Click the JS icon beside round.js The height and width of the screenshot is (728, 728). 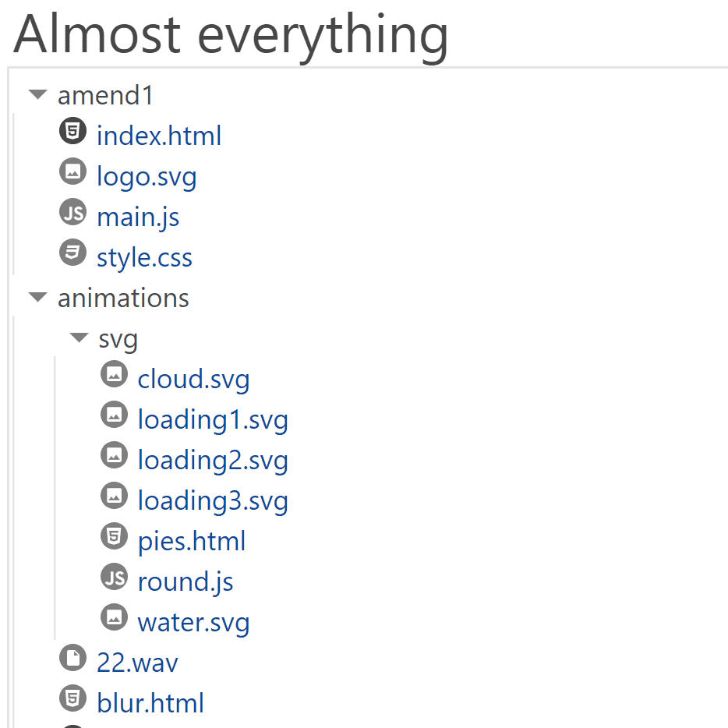(x=114, y=577)
